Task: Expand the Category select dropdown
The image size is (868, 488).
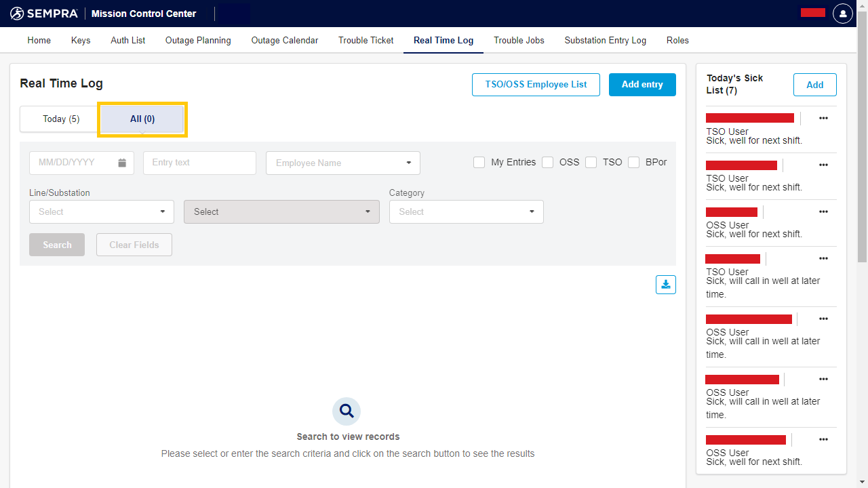Action: pos(466,212)
